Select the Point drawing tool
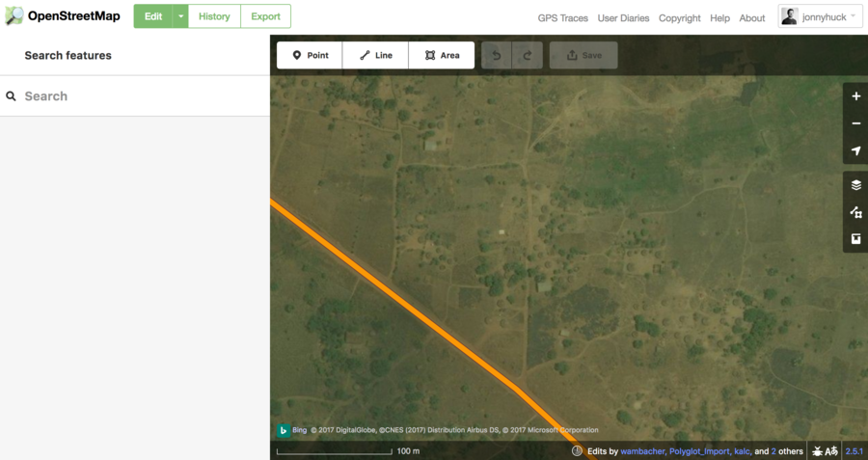The width and height of the screenshot is (868, 460). 310,55
